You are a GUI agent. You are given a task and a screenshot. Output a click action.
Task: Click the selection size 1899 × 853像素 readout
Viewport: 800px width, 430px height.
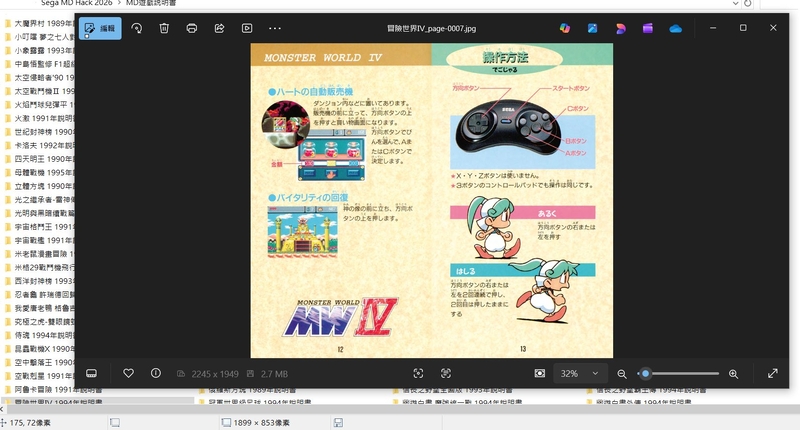click(x=262, y=423)
